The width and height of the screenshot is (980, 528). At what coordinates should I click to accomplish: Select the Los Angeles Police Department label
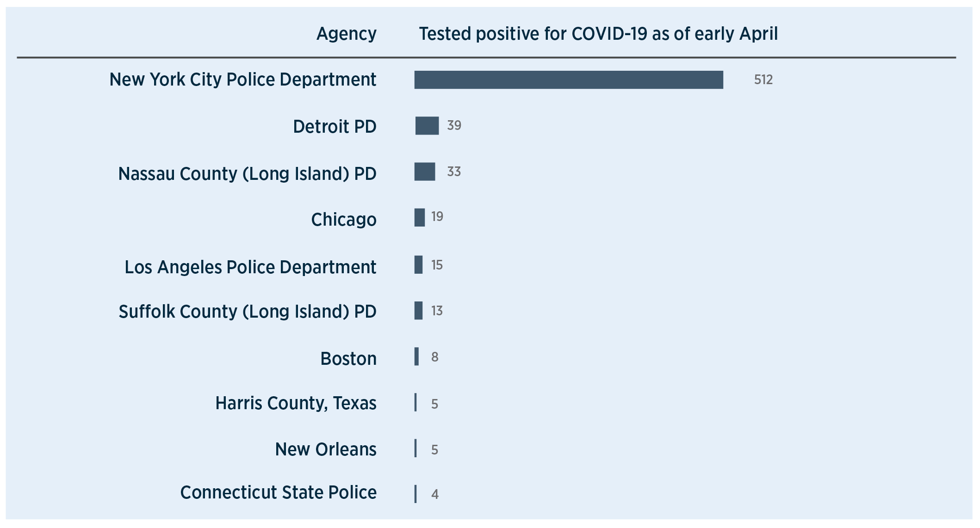click(250, 267)
